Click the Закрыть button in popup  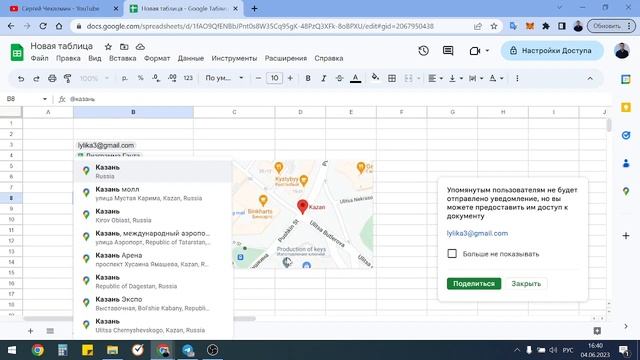[x=526, y=284]
